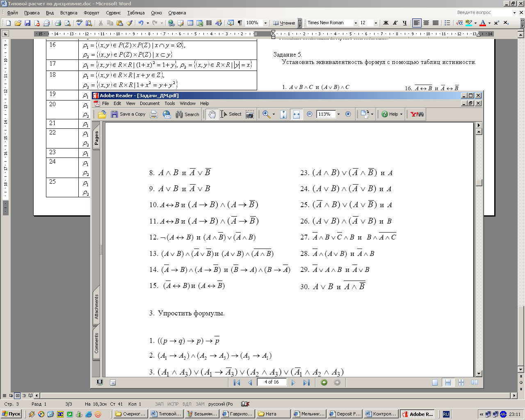
Task: Toggle center alignment in Word
Action: click(426, 23)
